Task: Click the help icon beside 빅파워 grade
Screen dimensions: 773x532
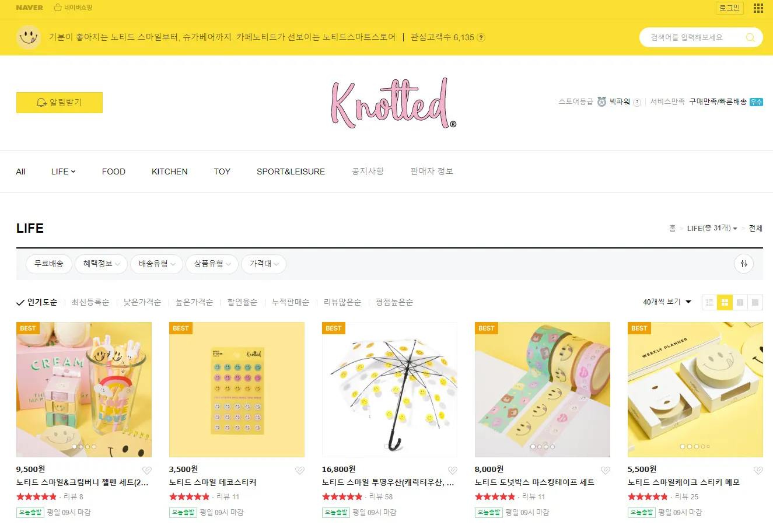Action: click(x=637, y=102)
